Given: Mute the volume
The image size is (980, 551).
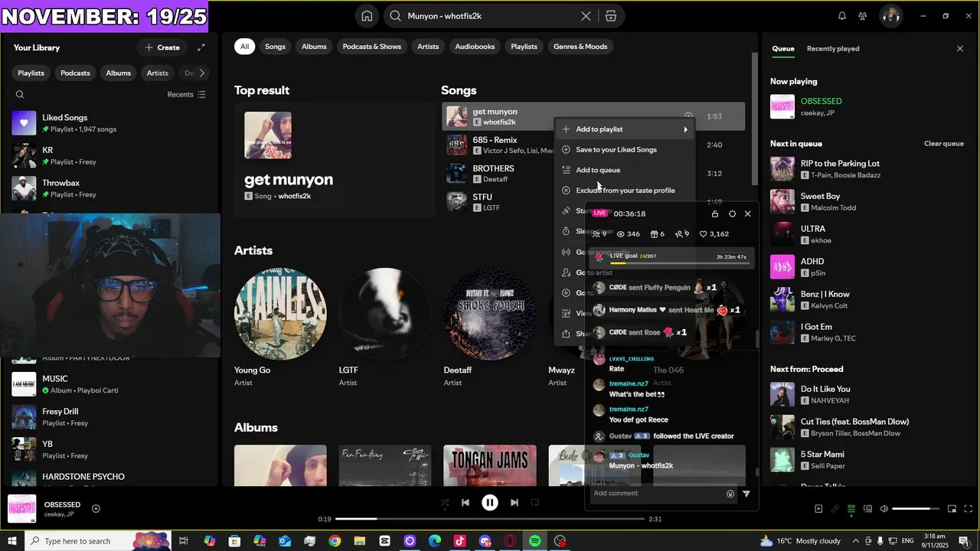Looking at the screenshot, I should 884,509.
